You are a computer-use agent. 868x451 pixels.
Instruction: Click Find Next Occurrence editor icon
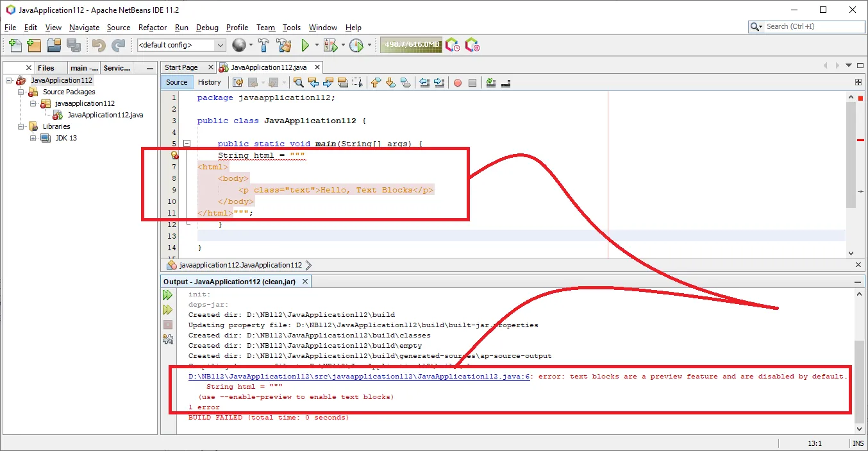pos(328,82)
